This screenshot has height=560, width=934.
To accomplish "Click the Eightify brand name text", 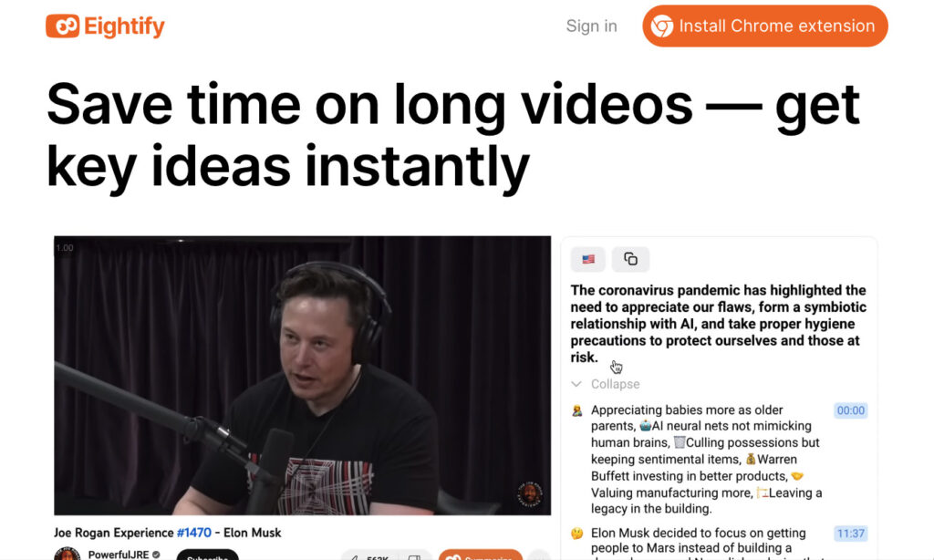I will coord(124,26).
